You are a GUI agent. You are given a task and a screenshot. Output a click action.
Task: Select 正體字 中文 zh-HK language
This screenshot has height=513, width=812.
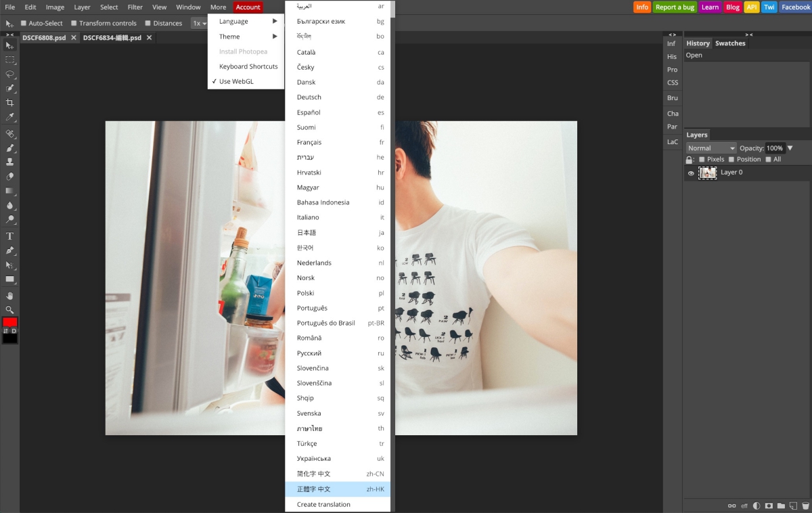click(x=338, y=489)
